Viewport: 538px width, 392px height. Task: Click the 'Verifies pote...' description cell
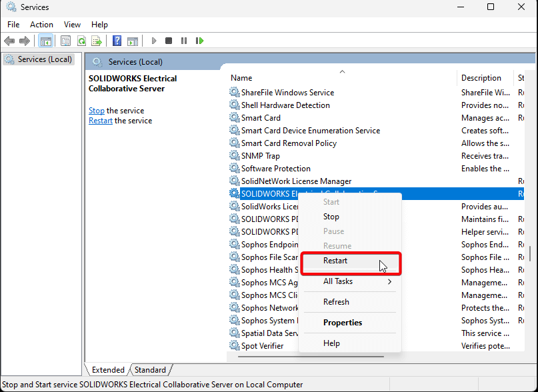[485, 345]
